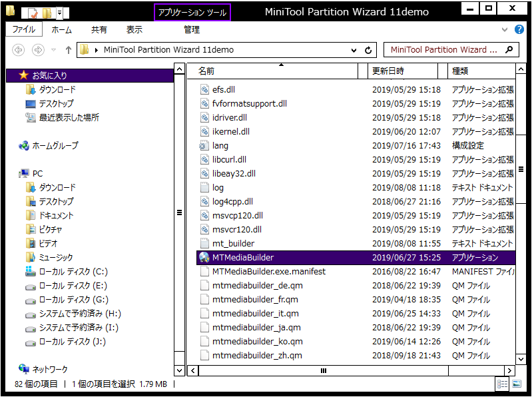The image size is (532, 397).
Task: Click the MTMediaBuilder application icon
Action: coord(204,257)
